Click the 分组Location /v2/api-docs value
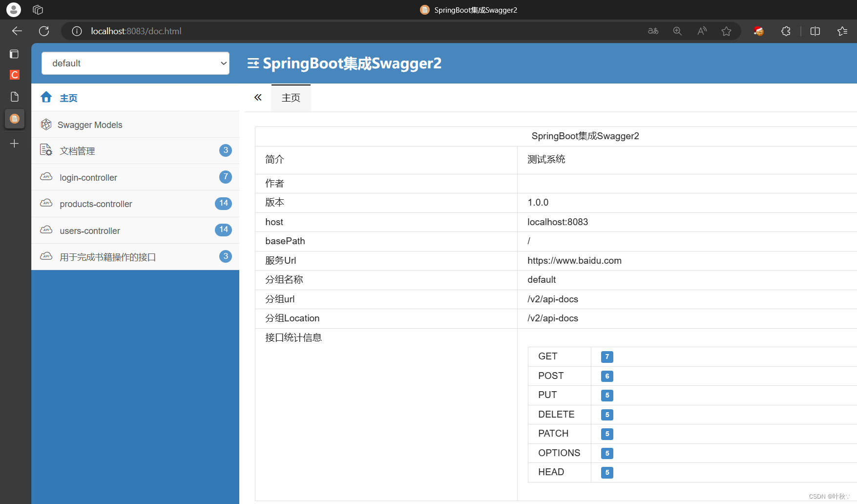 coord(553,318)
